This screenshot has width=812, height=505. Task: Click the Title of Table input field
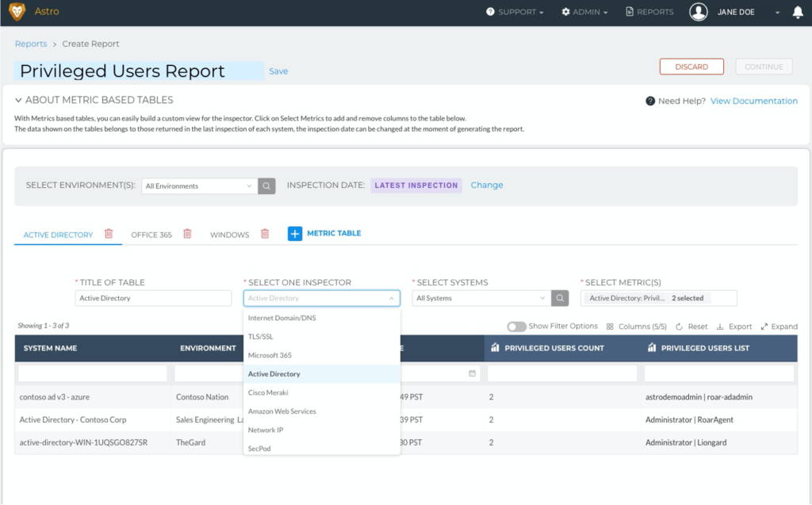pos(153,298)
